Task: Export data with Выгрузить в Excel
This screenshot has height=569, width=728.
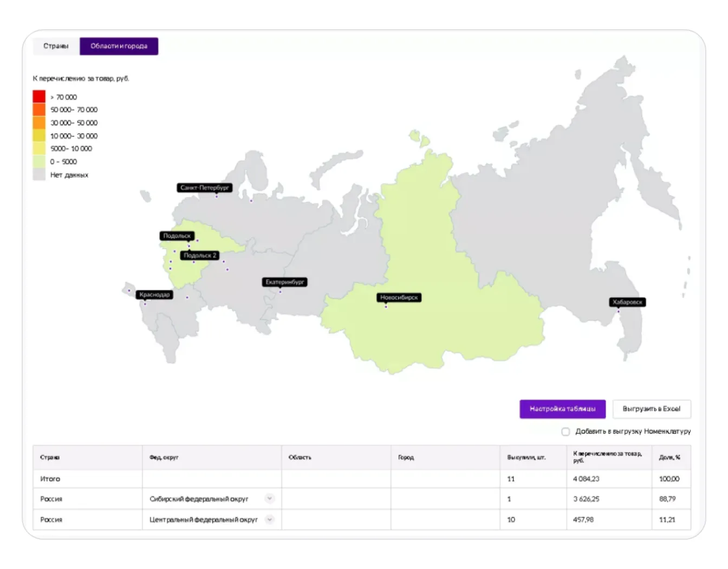Action: [651, 409]
